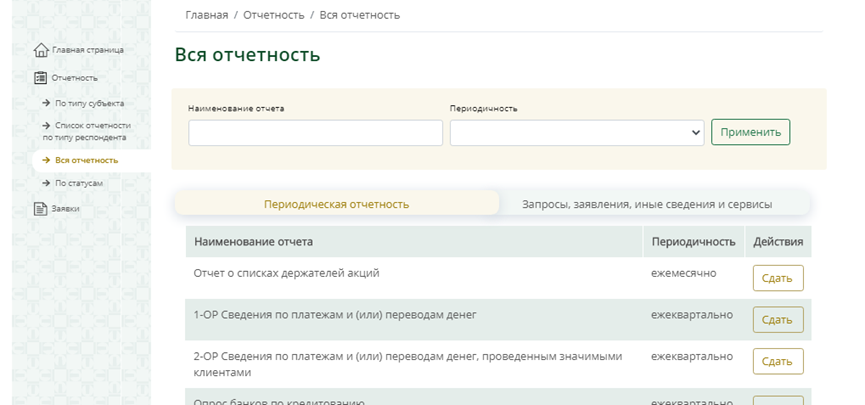865x405 pixels.
Task: Click the golden arrow before sidebar Вся отчетность
Action: pos(46,160)
